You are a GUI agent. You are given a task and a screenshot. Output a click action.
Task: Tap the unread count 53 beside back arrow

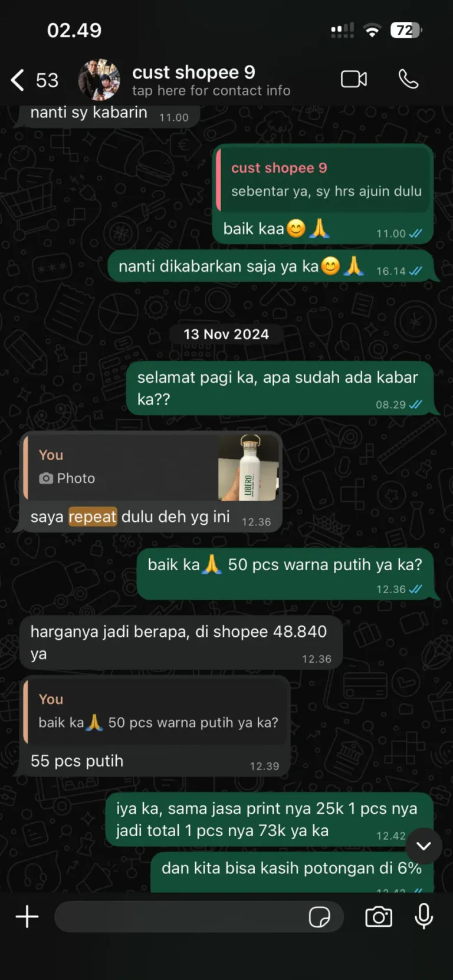47,80
